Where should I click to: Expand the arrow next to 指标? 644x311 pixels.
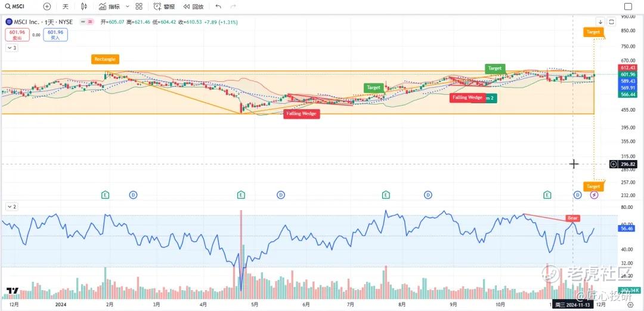click(128, 7)
